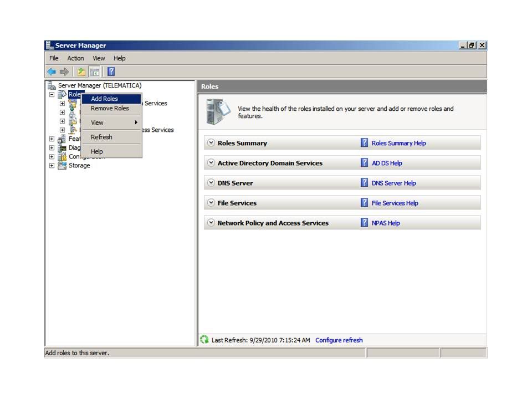Expand the File Services section chevron
This screenshot has height=399, width=532.
211,203
